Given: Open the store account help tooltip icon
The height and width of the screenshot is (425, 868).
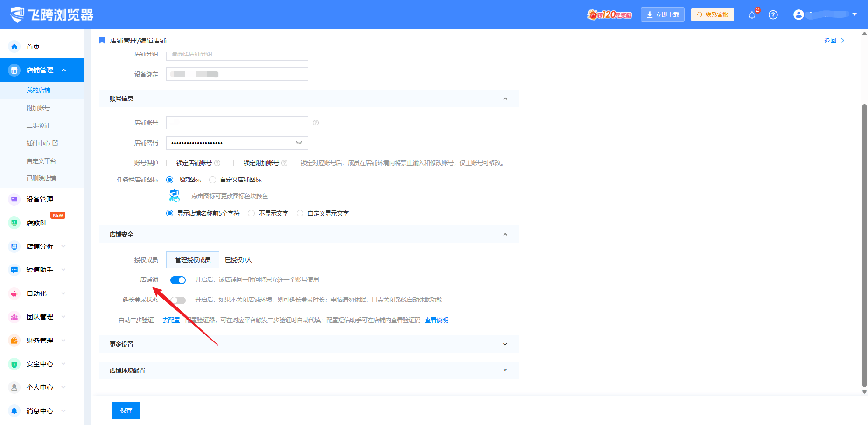Looking at the screenshot, I should 315,123.
